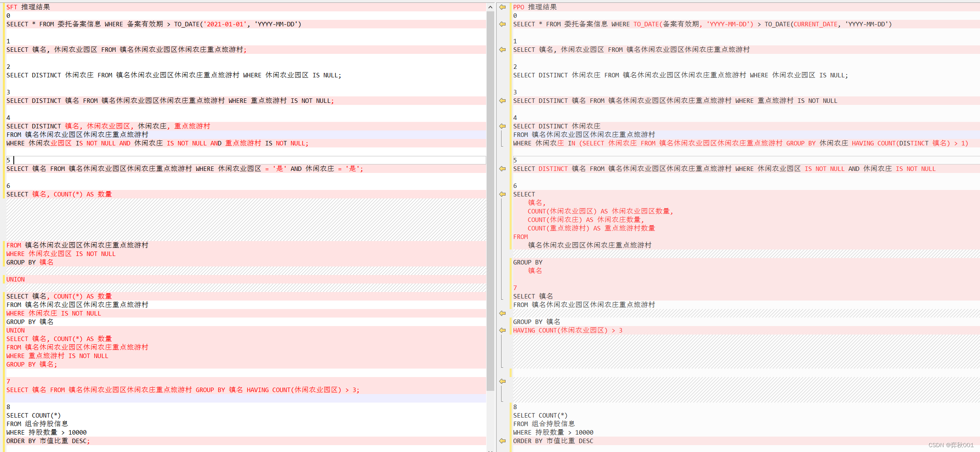
Task: Click the standalone red FROM line in the PPO pane
Action: pos(521,237)
